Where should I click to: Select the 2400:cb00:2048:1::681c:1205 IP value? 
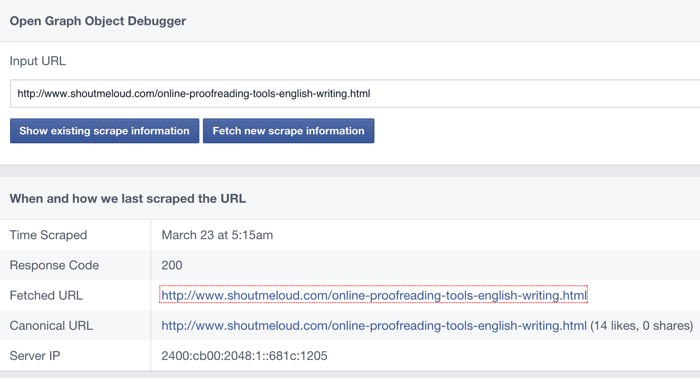244,356
